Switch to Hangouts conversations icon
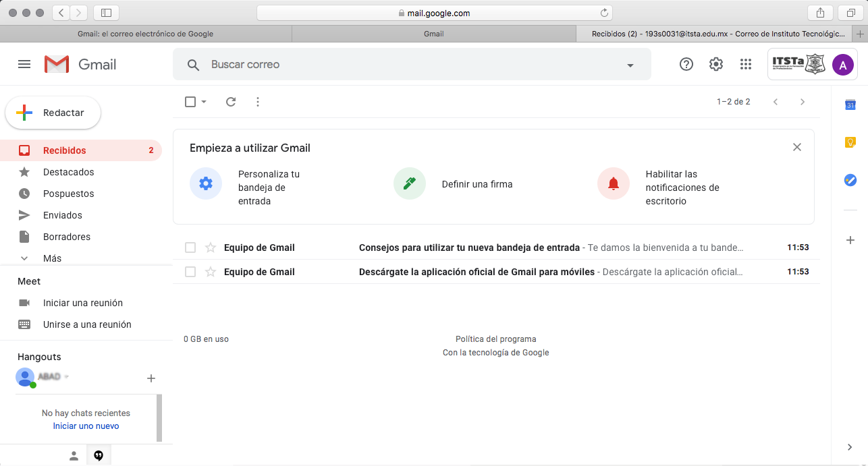 click(x=99, y=456)
